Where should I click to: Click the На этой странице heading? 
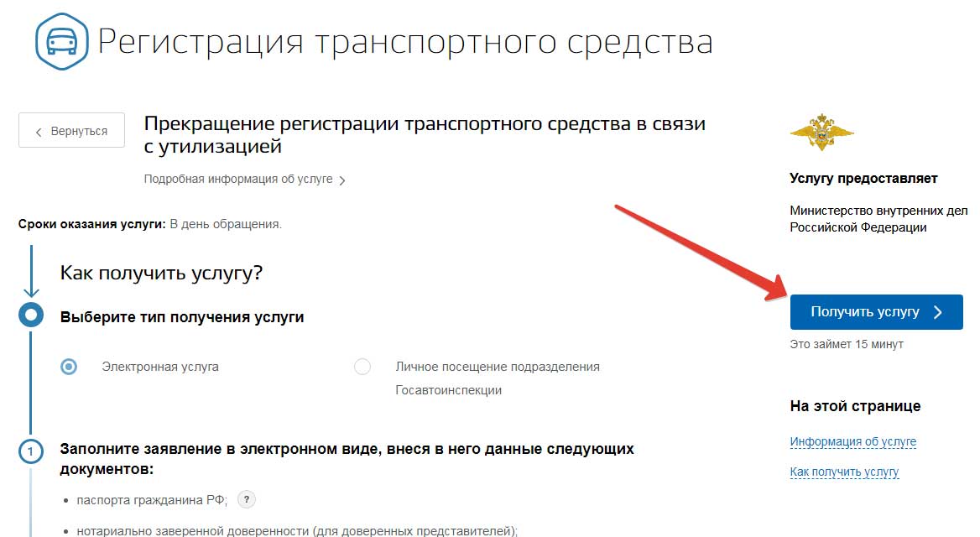(x=855, y=406)
